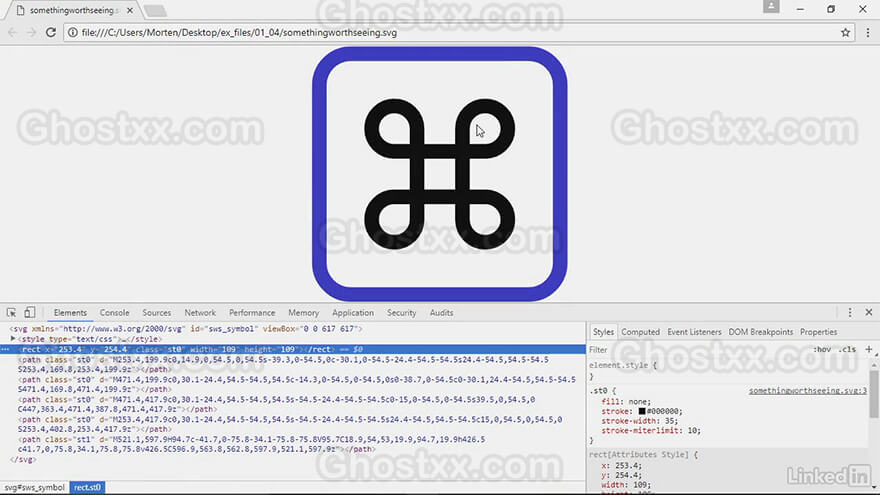Screen dimensions: 880x495
Task: Open the Memory tab
Action: [304, 313]
